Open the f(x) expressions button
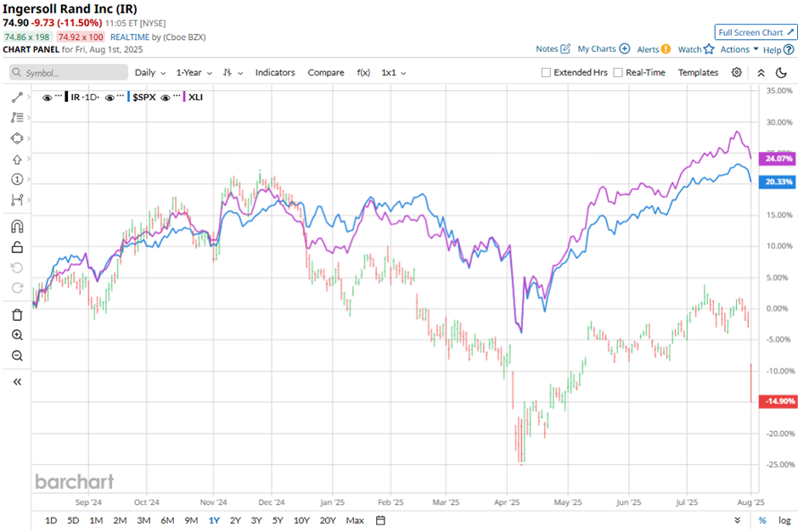The height and width of the screenshot is (532, 798). [x=363, y=73]
